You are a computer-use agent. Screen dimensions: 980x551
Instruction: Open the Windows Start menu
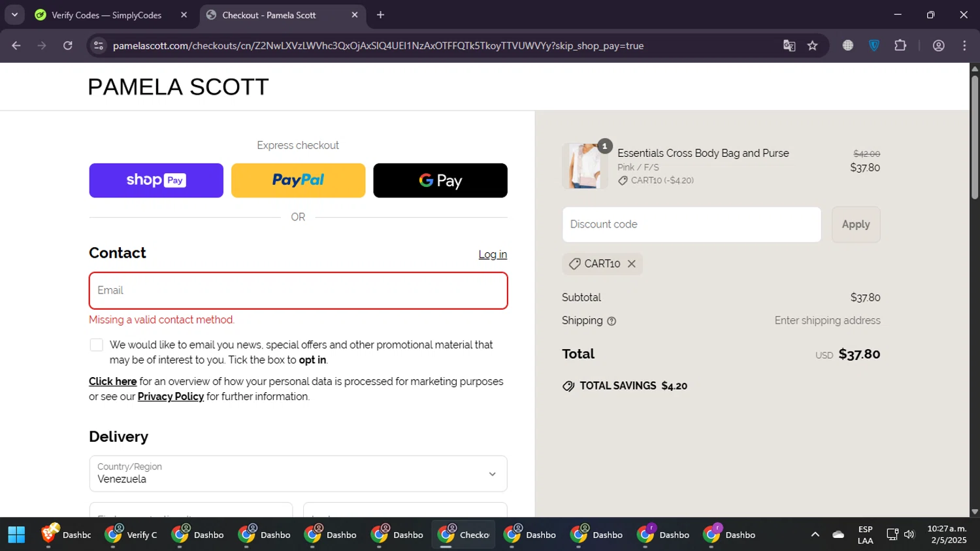pos(16,535)
